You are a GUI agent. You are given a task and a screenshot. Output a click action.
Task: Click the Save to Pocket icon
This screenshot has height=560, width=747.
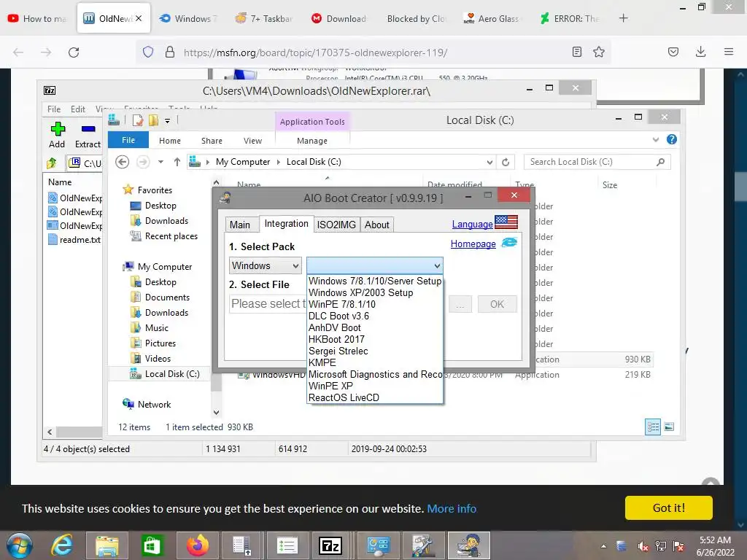coord(673,52)
